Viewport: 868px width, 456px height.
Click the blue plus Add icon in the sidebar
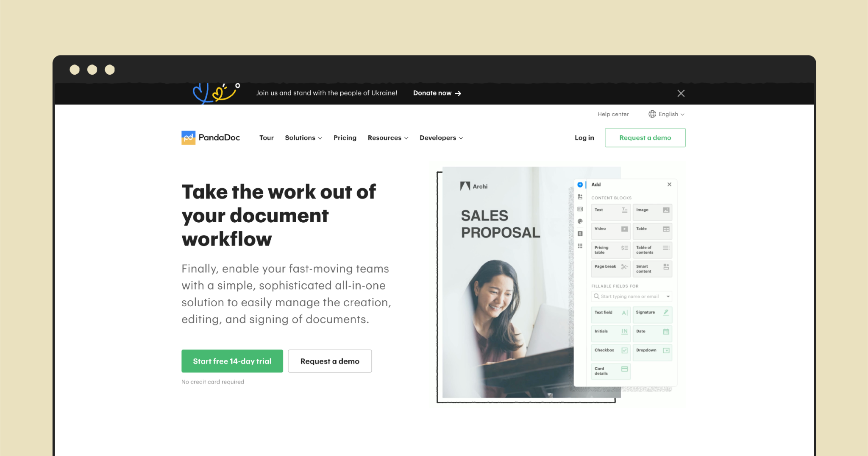point(580,185)
